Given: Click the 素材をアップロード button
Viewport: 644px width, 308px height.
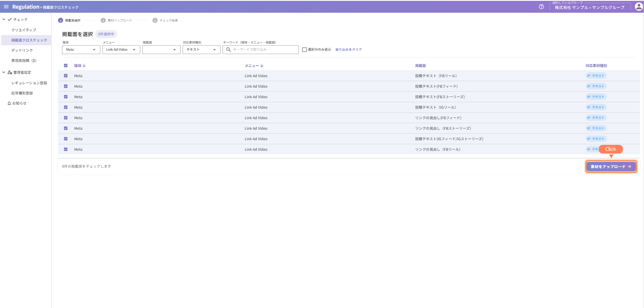Looking at the screenshot, I should point(611,167).
